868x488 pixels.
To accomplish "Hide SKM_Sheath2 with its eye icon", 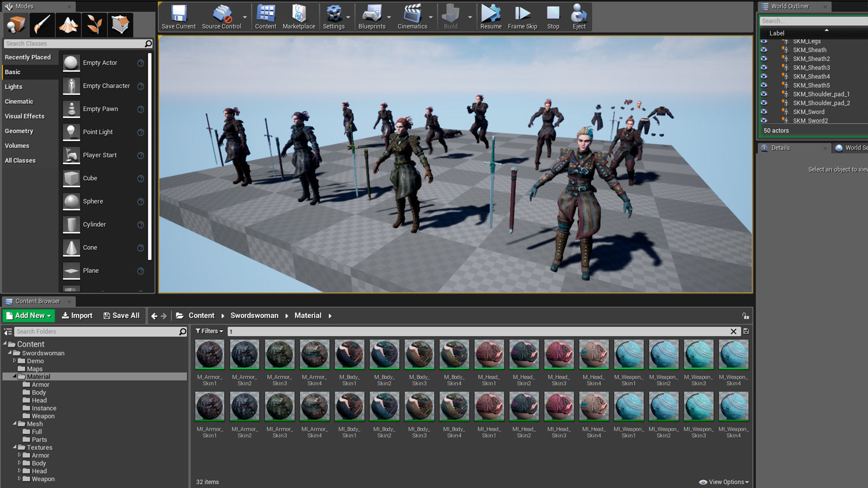I will click(x=764, y=59).
